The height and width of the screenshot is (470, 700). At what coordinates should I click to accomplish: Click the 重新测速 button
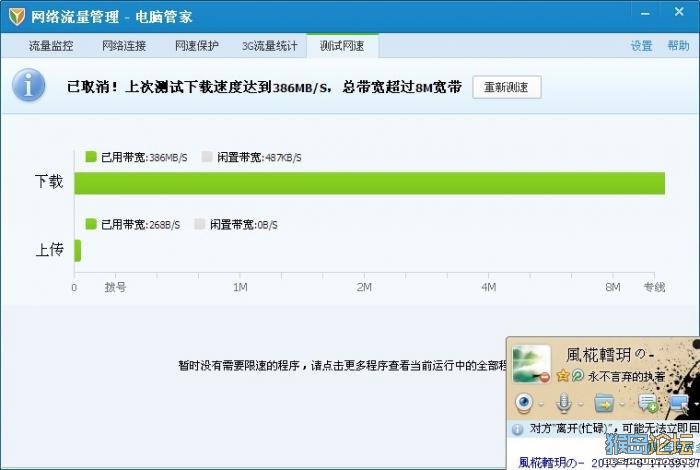(x=507, y=87)
